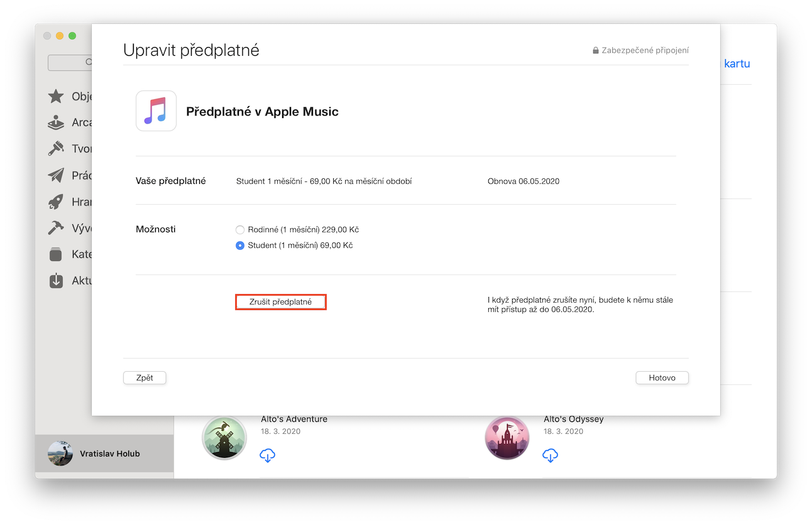Download Alto's Adventure with the cloud icon
This screenshot has height=525, width=812.
[268, 455]
